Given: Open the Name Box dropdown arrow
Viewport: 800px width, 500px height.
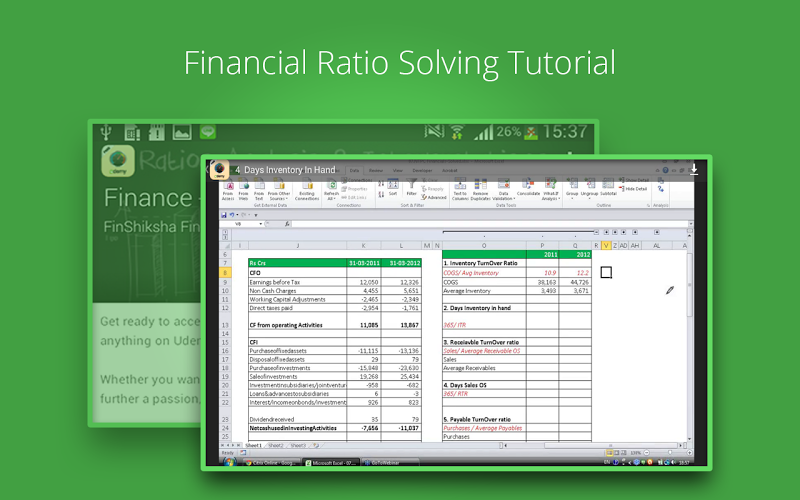Looking at the screenshot, I should click(x=261, y=224).
